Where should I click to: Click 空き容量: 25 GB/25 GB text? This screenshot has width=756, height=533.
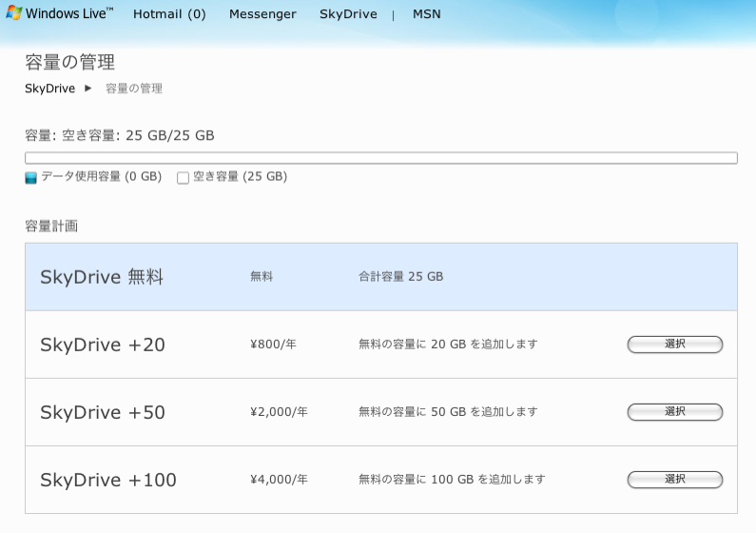click(x=138, y=135)
